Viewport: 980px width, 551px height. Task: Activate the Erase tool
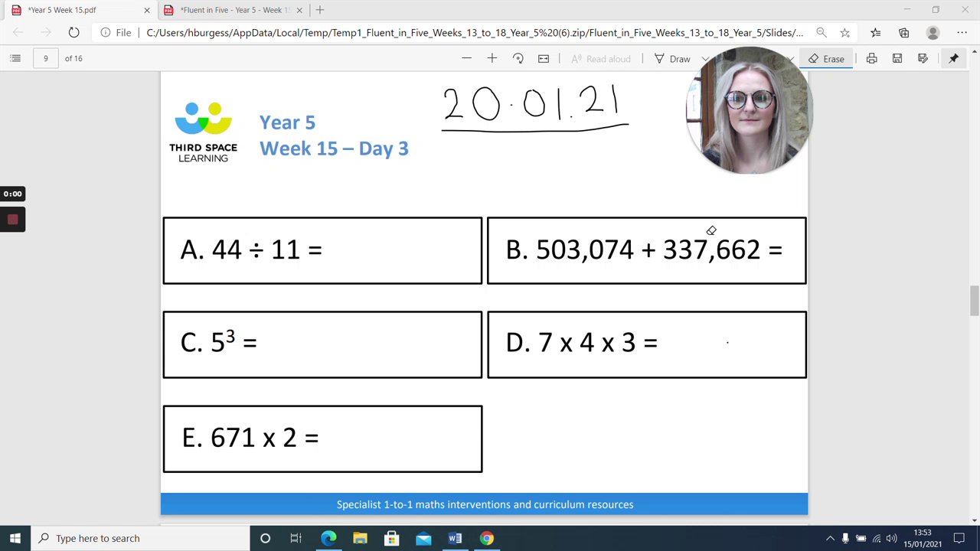[826, 59]
